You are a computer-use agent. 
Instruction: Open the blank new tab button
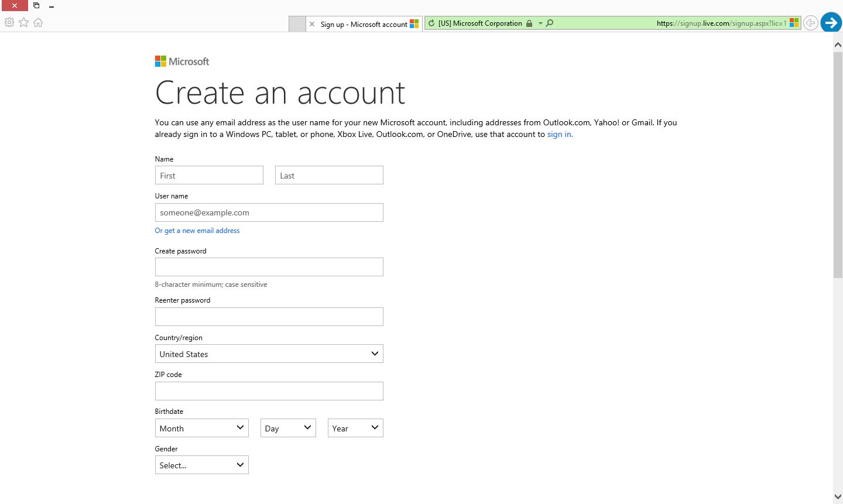point(297,24)
